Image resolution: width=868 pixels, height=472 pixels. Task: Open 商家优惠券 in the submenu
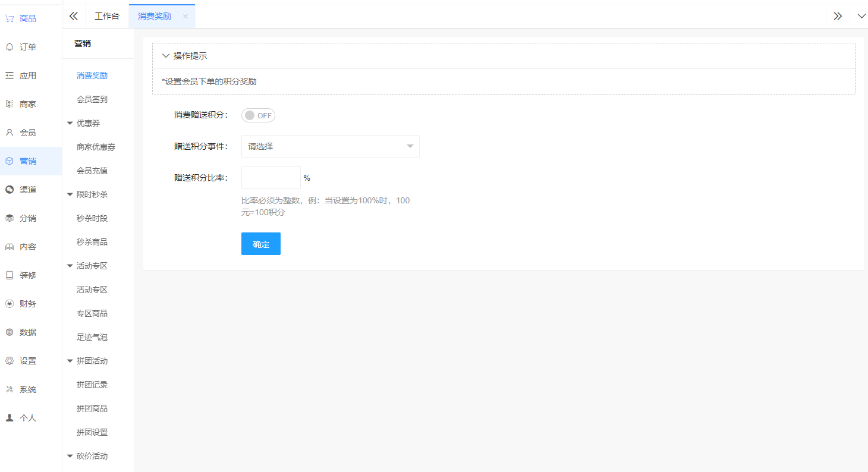(x=96, y=147)
